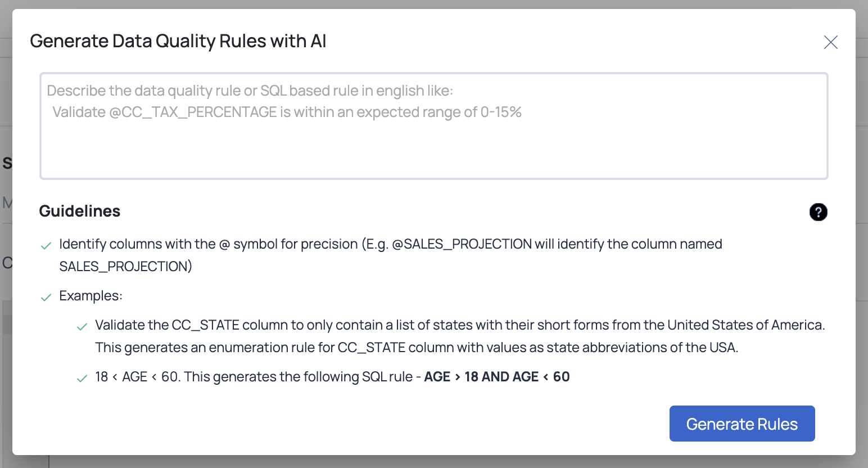Click the Validate the CC_STATE column example text
868x468 pixels.
[460, 325]
